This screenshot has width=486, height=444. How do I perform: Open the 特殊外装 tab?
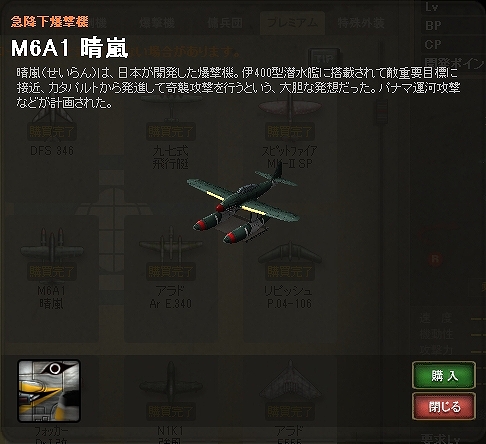361,23
